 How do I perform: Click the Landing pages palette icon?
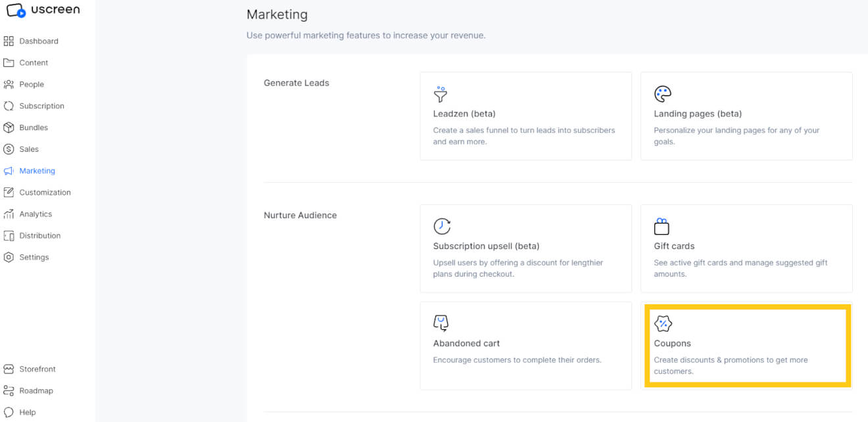coord(663,94)
